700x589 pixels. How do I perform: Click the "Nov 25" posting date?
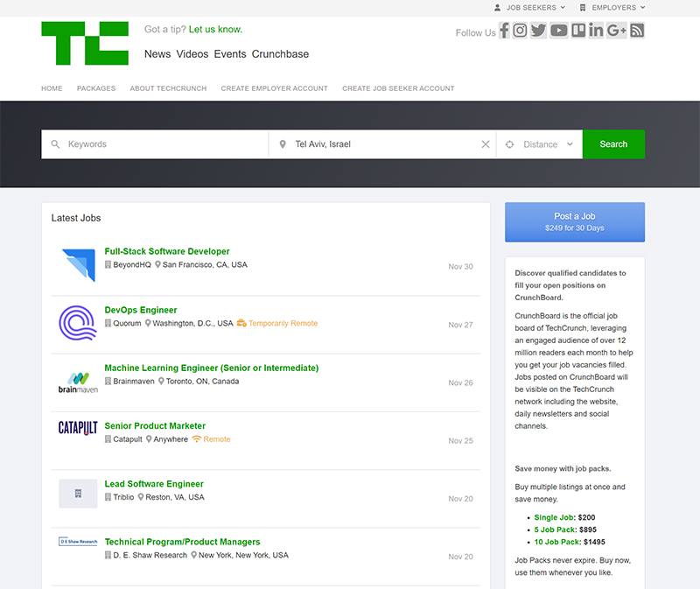(x=460, y=441)
